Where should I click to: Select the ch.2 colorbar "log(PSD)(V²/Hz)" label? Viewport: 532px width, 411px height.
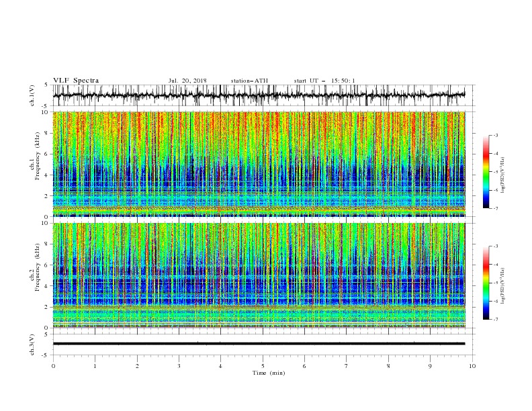[503, 285]
